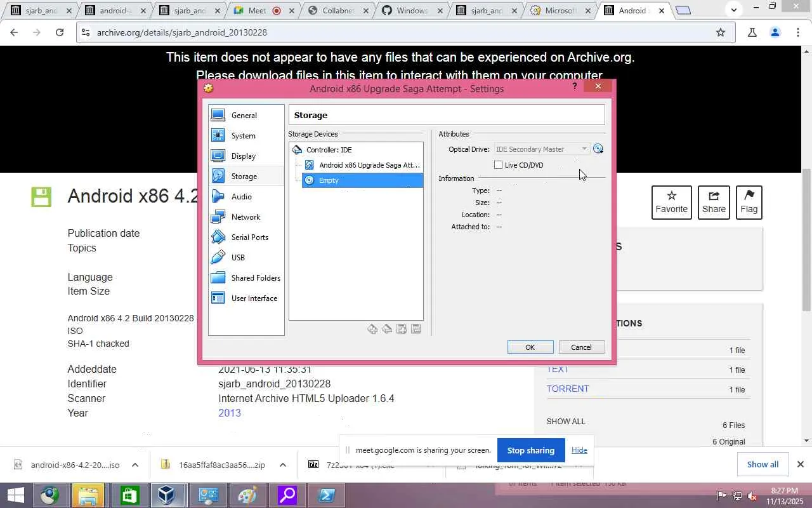Open the Network settings category
This screenshot has width=812, height=508.
(x=246, y=217)
